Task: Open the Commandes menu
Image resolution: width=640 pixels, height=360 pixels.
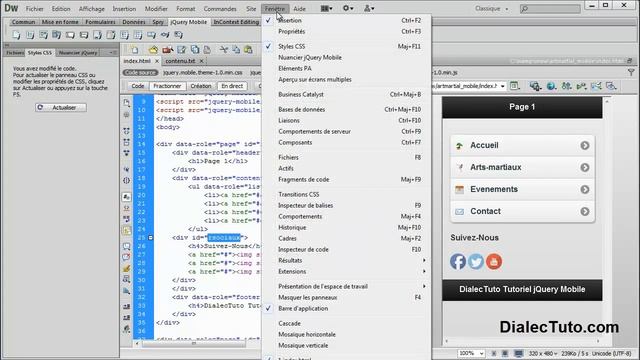Action: tap(220, 9)
